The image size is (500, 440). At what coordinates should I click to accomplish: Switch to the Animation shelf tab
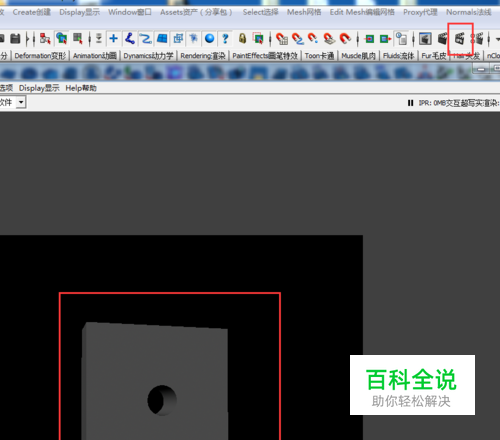(95, 56)
